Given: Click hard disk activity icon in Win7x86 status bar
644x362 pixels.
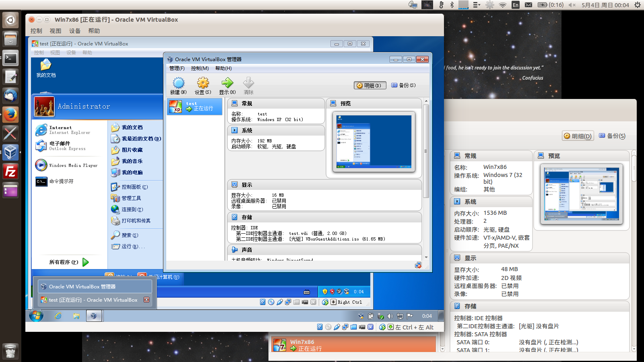Looking at the screenshot, I should point(320,327).
